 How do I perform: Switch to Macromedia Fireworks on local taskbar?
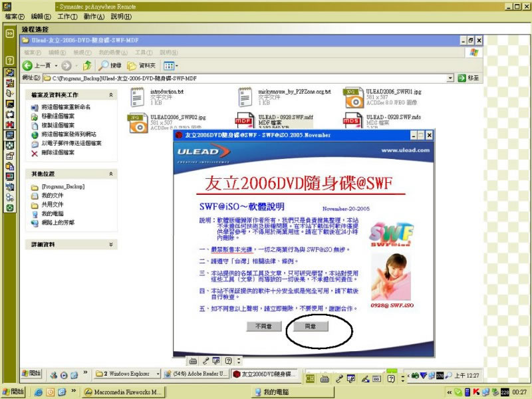pyautogui.click(x=124, y=392)
